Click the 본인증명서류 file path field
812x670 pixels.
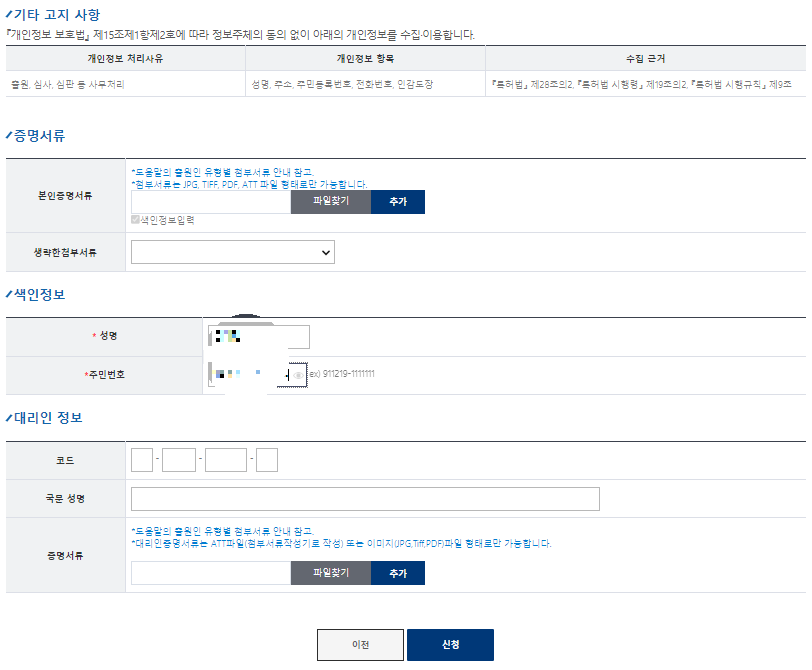211,201
